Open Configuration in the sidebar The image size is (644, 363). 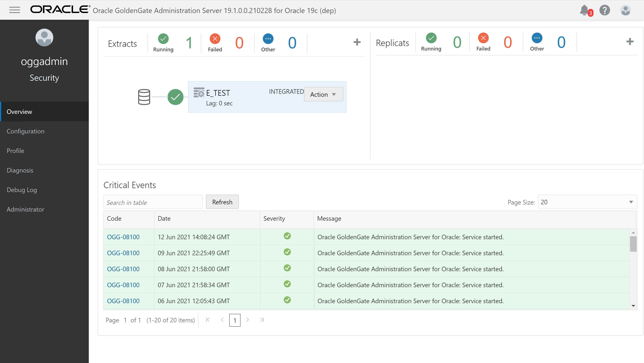coord(25,131)
